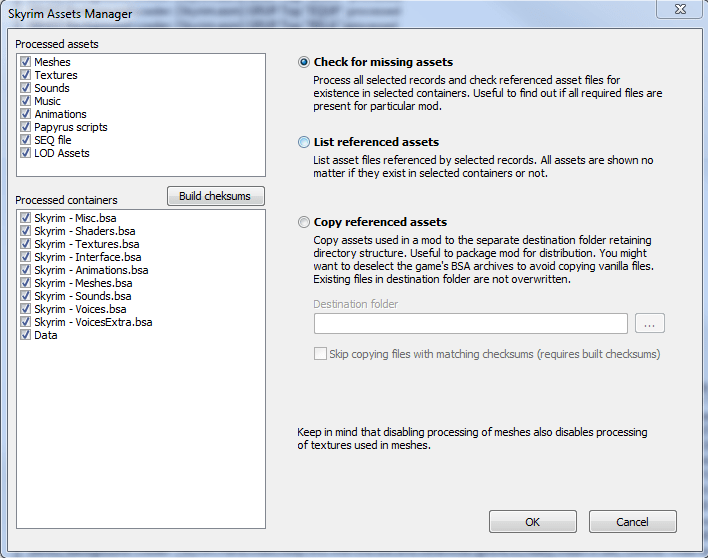Viewport: 708px width, 558px height.
Task: Confirm with the OK button
Action: coord(533,522)
